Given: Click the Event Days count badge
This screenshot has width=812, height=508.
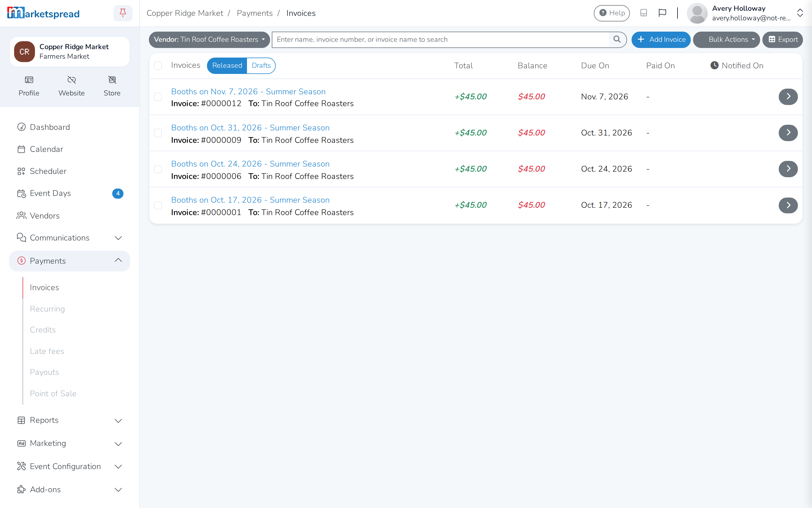Looking at the screenshot, I should click(118, 194).
